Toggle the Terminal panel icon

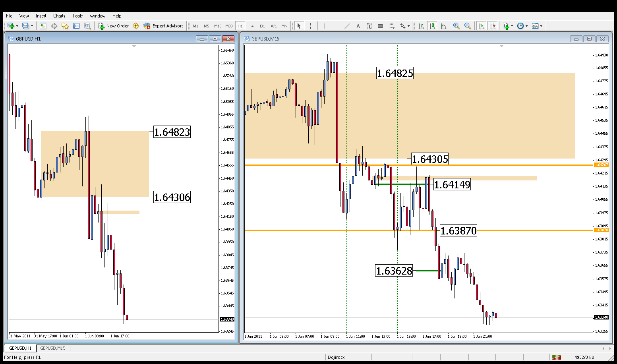click(76, 26)
